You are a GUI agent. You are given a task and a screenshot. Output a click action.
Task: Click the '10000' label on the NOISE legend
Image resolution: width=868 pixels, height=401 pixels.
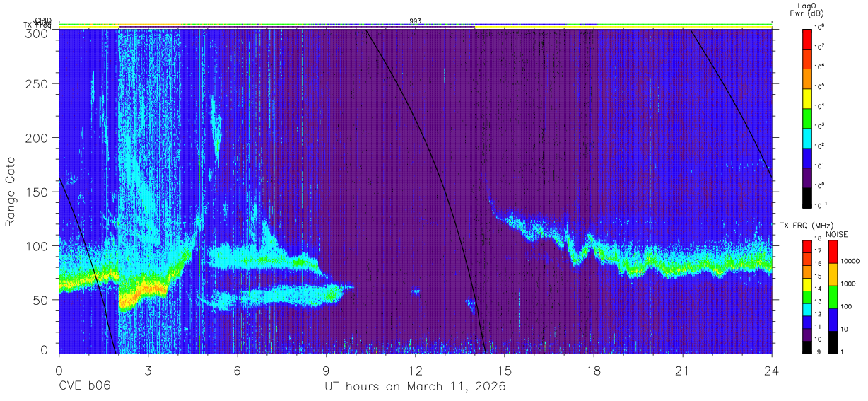pos(849,262)
